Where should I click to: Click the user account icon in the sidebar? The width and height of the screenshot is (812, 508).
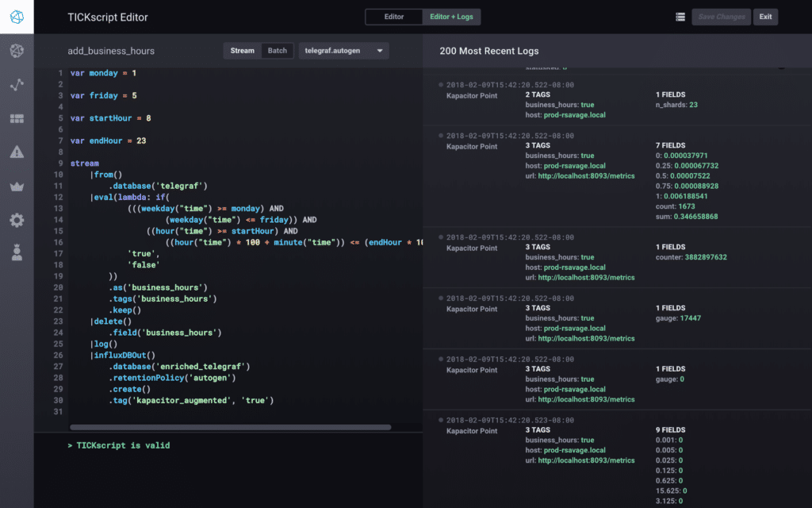click(x=17, y=253)
